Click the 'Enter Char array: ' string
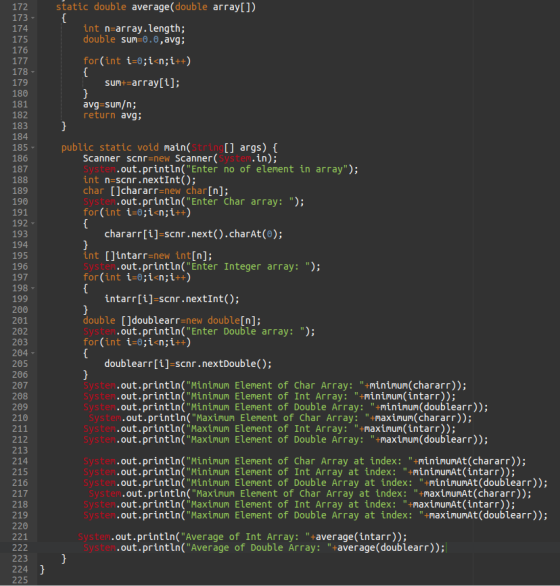Viewport: 560px width, 586px height. [x=240, y=202]
